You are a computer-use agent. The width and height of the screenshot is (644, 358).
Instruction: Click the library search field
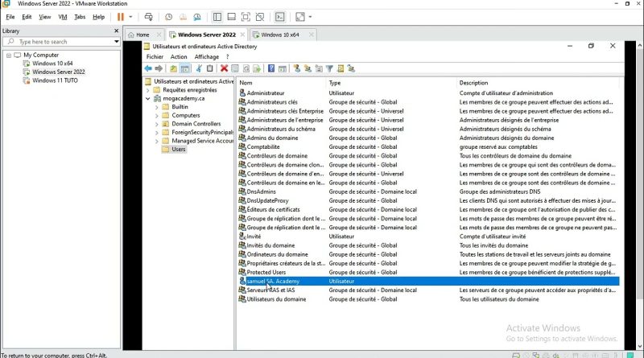62,42
